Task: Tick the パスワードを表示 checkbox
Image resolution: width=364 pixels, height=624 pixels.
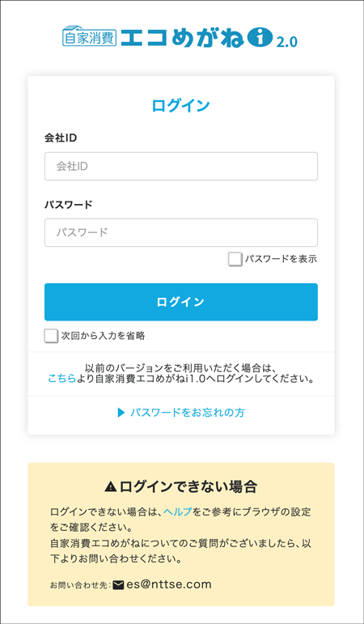Action: (235, 260)
